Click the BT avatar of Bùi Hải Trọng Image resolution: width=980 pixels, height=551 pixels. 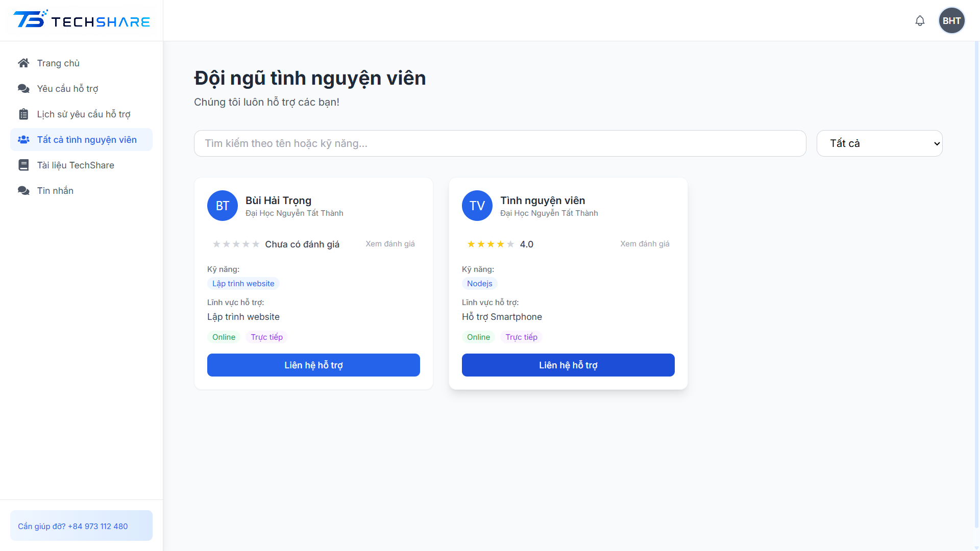click(x=223, y=206)
